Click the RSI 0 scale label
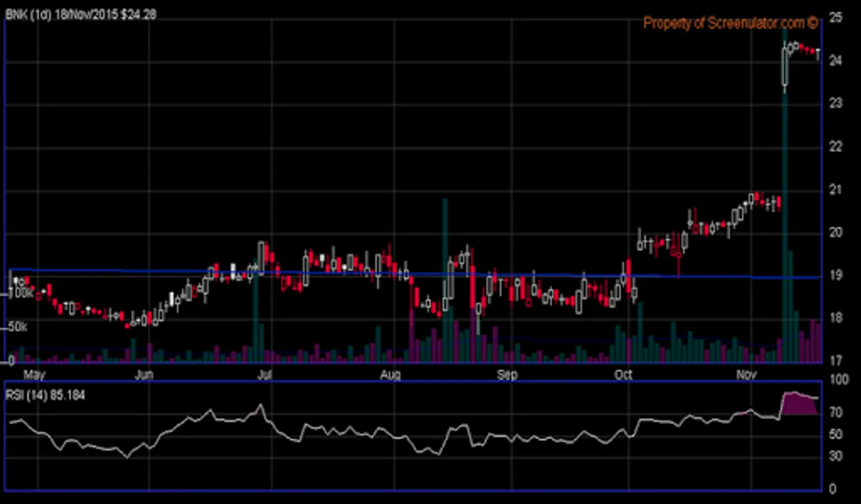Viewport: 861px width, 504px height. point(832,489)
